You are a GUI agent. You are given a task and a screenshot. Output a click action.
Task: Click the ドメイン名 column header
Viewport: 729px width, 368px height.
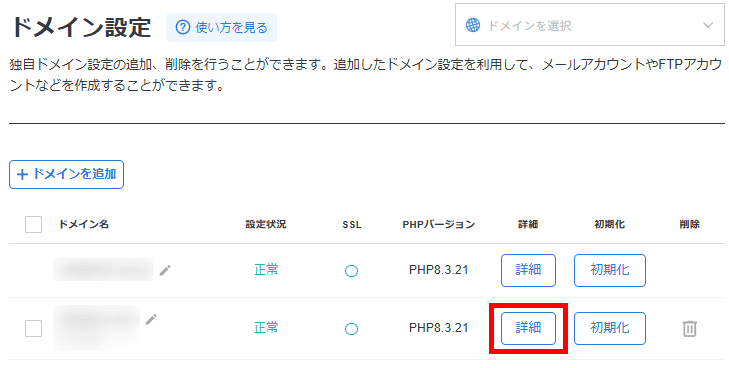tap(84, 224)
